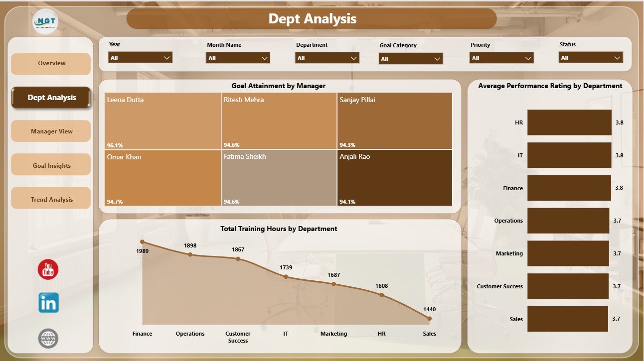Click the Sales 1440 data point
Image resolution: width=644 pixels, height=361 pixels.
[x=429, y=318]
